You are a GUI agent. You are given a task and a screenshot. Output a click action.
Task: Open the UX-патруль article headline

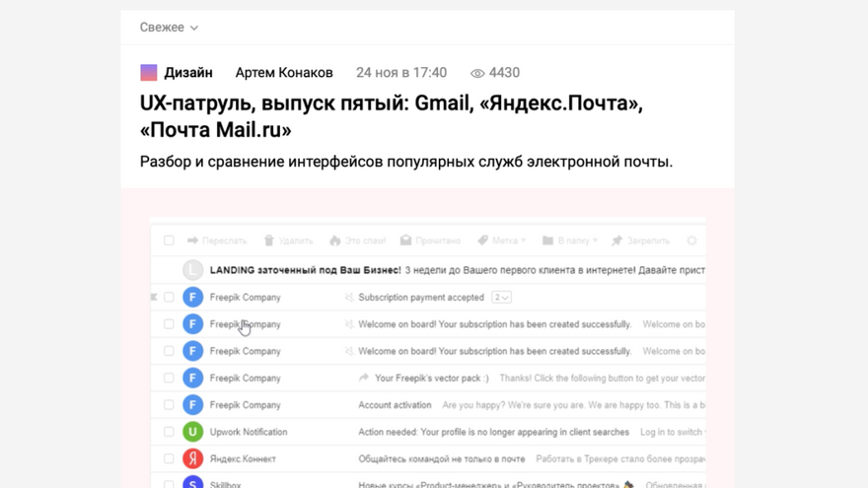(392, 116)
